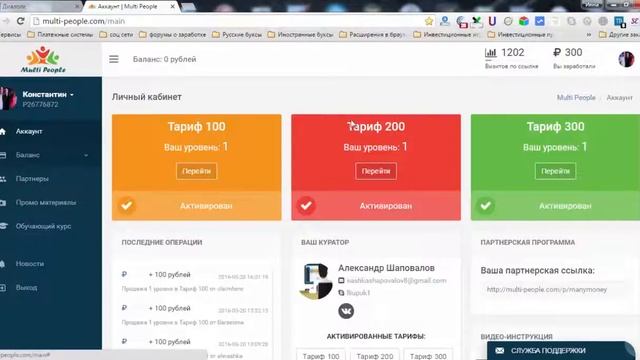Image resolution: width=640 pixels, height=360 pixels.
Task: Click the first + 100 рублей operation
Action: (x=169, y=275)
